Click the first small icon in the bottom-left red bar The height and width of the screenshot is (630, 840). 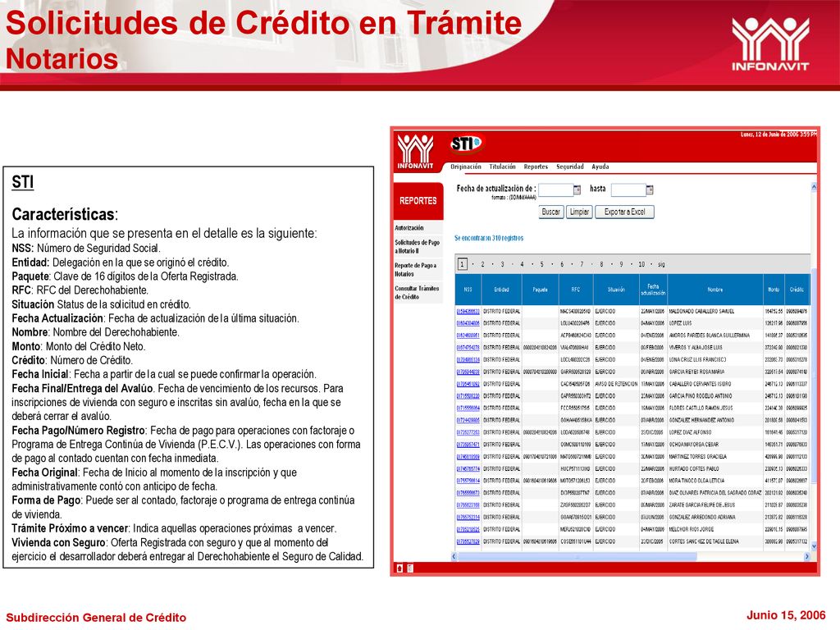(399, 568)
